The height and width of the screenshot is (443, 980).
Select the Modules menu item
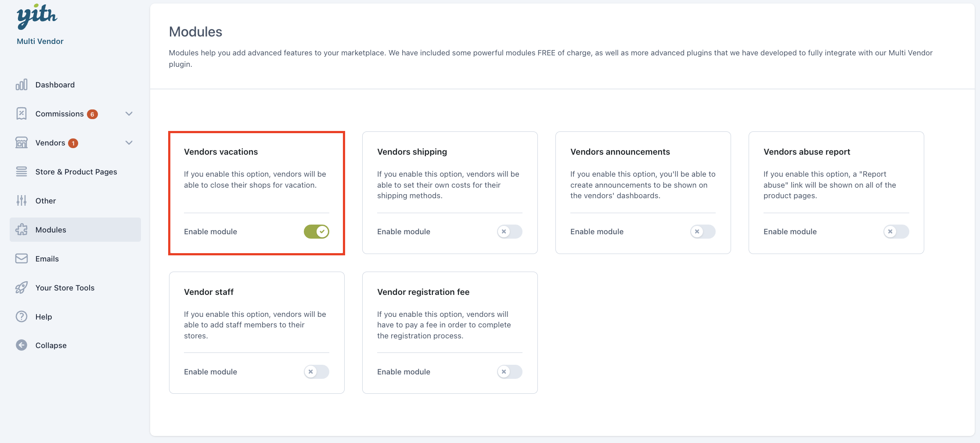[x=76, y=229]
